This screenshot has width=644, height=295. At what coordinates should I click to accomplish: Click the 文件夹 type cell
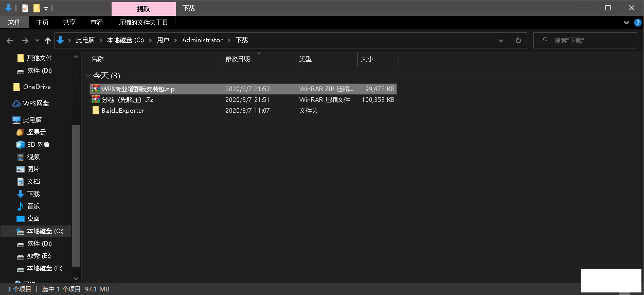[309, 111]
